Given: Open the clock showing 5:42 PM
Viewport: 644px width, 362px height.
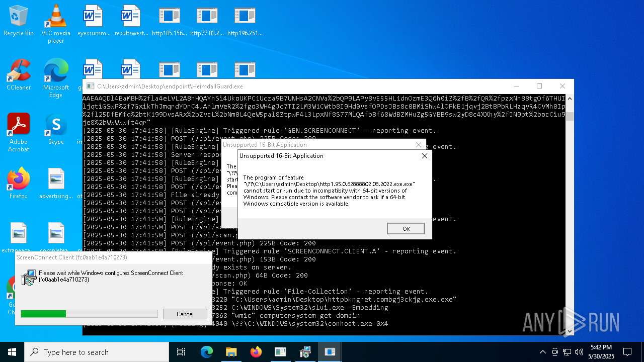Looking at the screenshot, I should 601,352.
